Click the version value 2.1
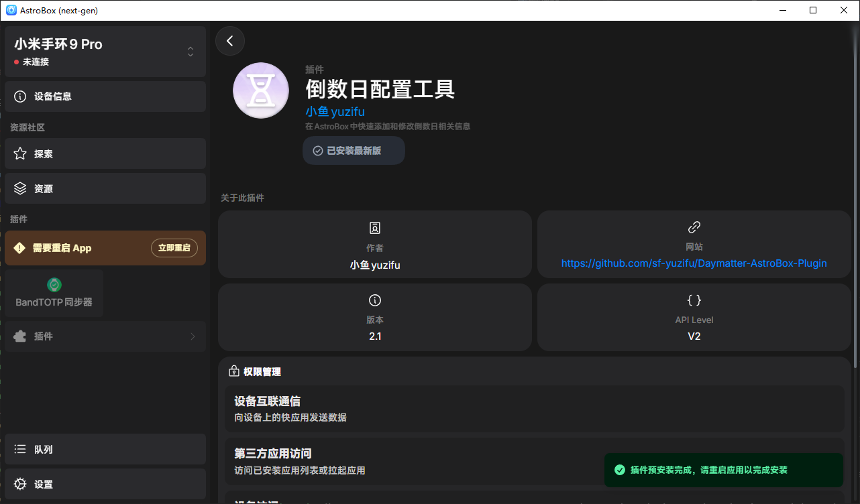 coord(375,336)
